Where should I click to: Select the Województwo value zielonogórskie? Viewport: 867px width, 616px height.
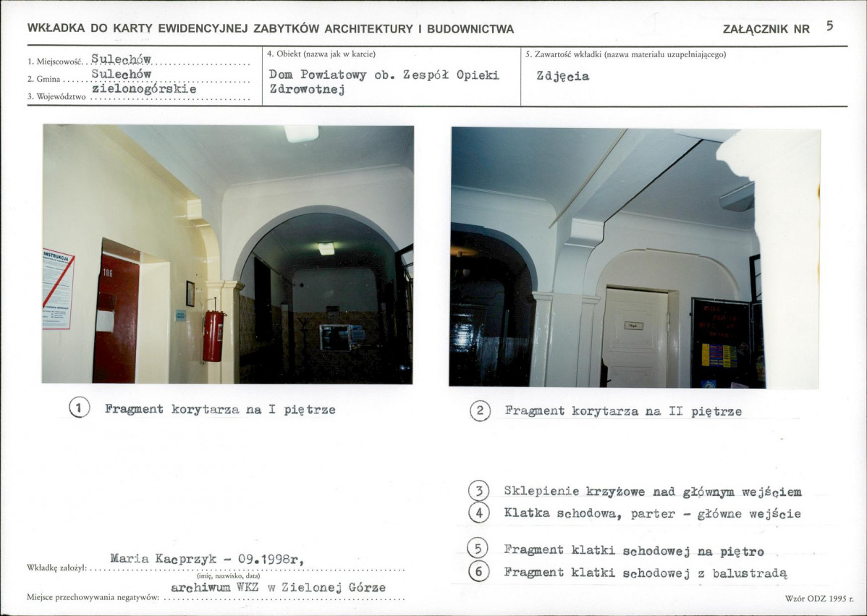click(144, 89)
